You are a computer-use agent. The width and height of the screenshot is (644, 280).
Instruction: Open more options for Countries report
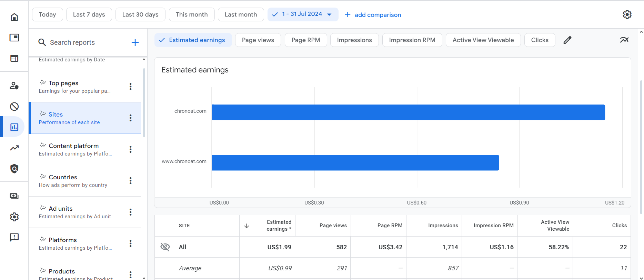[130, 181]
